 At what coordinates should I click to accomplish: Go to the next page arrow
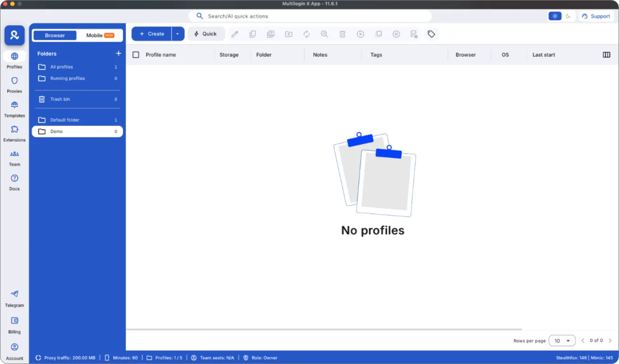pos(610,341)
